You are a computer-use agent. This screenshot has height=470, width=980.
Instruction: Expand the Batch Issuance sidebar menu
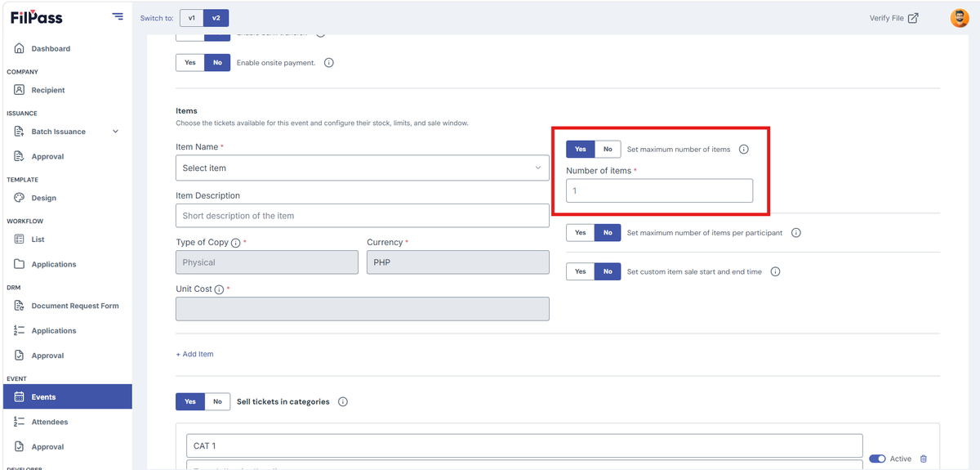[114, 132]
